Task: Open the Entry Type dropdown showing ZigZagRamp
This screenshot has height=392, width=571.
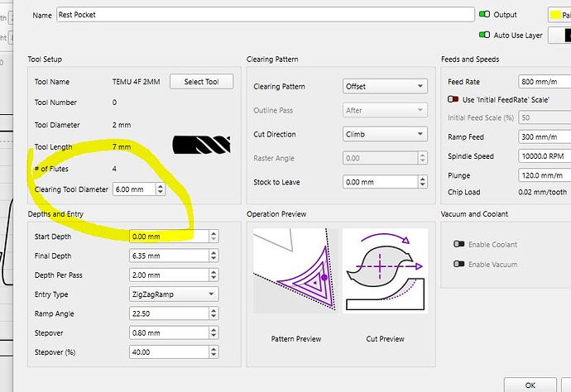Action: click(174, 294)
